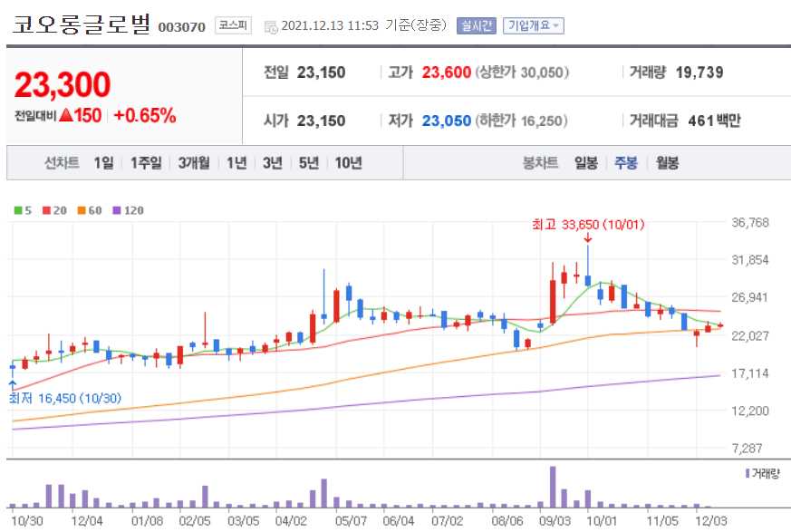Click the green 5-day moving average swatch
The height and width of the screenshot is (532, 791).
16,209
